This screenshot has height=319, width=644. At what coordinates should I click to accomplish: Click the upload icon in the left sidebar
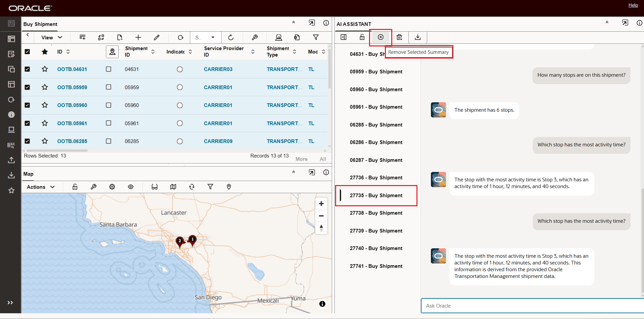[x=11, y=160]
